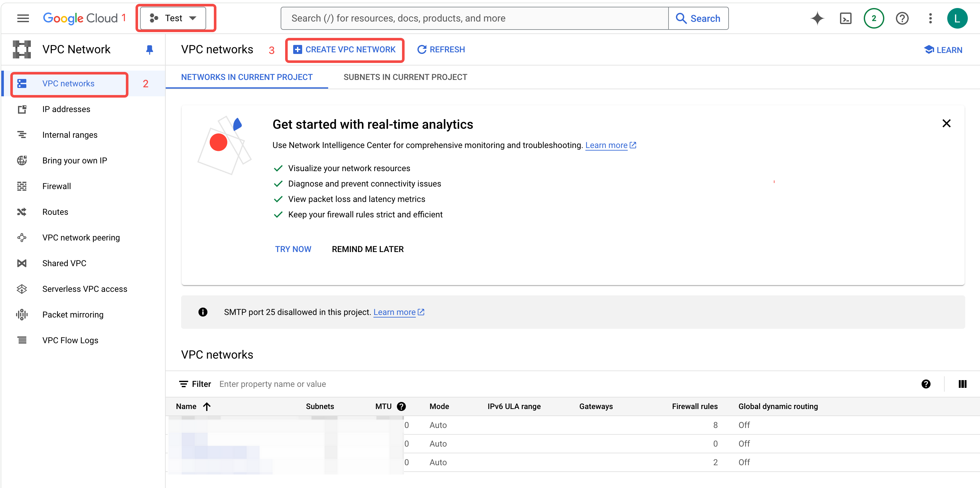The height and width of the screenshot is (488, 980).
Task: Open column display options icon
Action: point(962,384)
